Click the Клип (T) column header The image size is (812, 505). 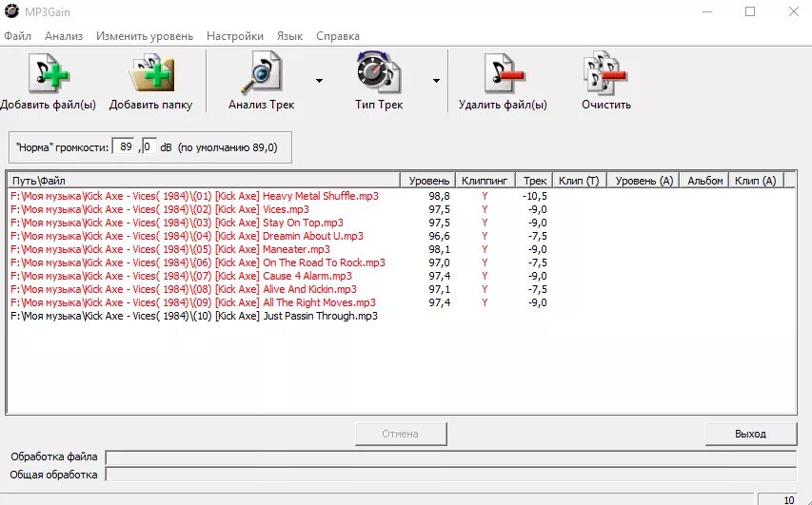(x=580, y=181)
